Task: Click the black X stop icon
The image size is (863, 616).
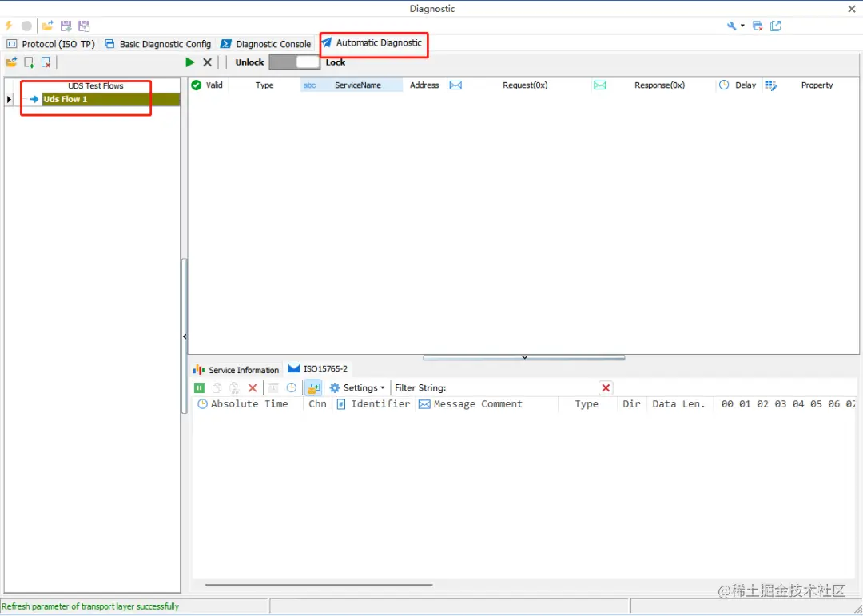Action: (x=208, y=62)
